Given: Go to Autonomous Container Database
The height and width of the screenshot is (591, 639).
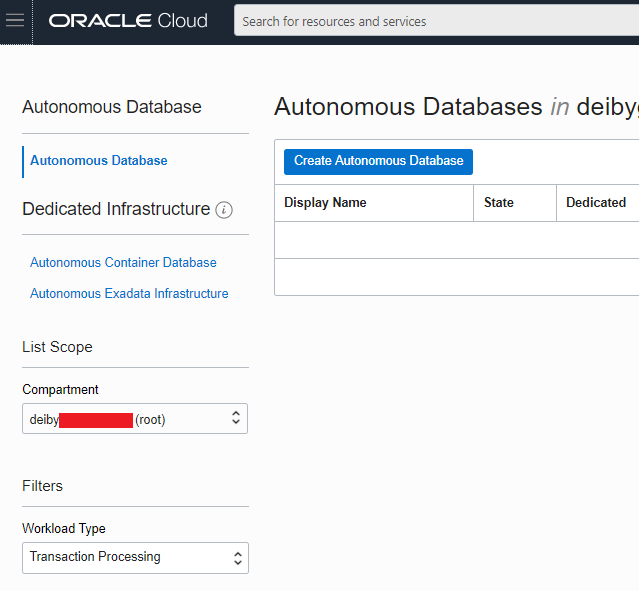Looking at the screenshot, I should pyautogui.click(x=123, y=262).
